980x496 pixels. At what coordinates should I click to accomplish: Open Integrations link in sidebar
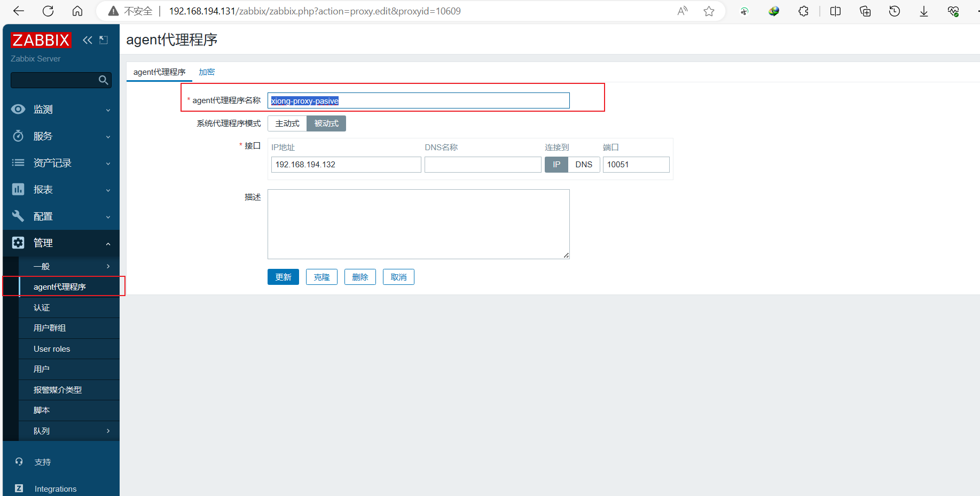tap(56, 489)
